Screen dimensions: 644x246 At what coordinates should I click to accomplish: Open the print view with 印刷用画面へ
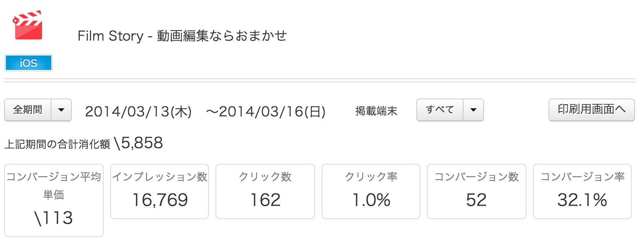coord(591,110)
